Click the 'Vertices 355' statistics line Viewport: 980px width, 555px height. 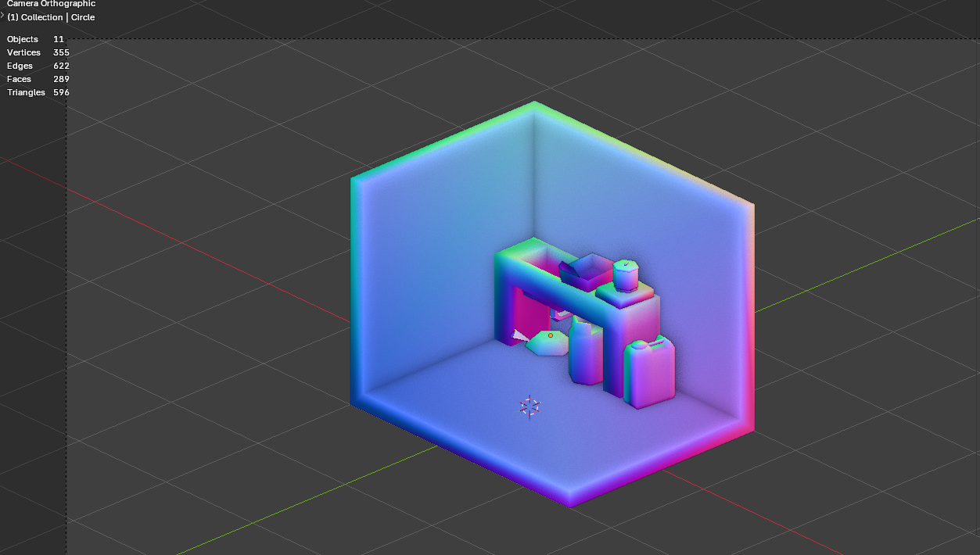click(x=38, y=52)
